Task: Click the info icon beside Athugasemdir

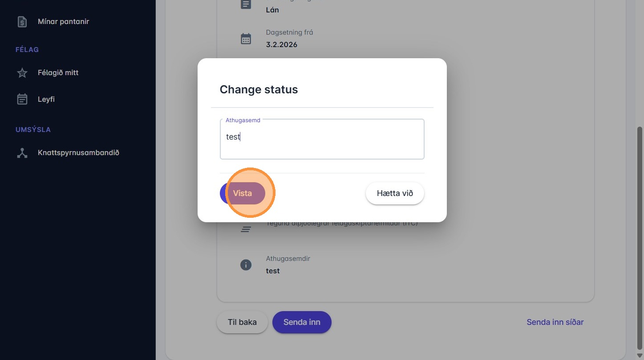Action: coord(246,265)
